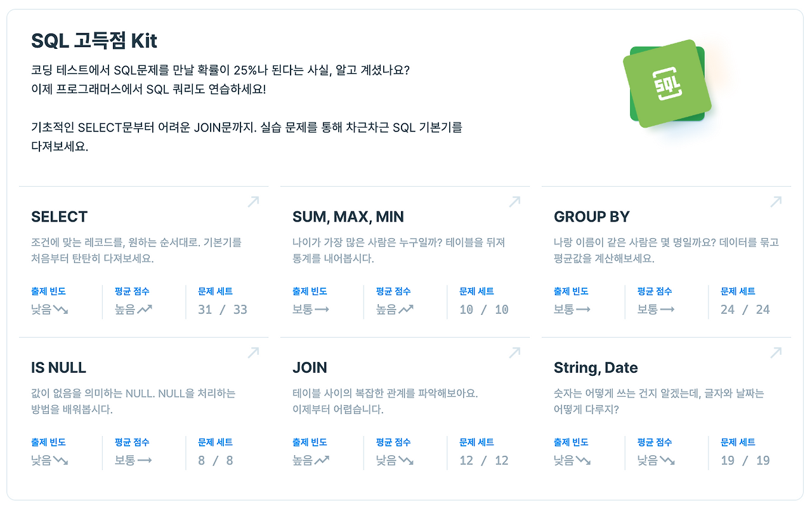Open the JOIN heading link
This screenshot has height=513, width=812.
tap(310, 368)
